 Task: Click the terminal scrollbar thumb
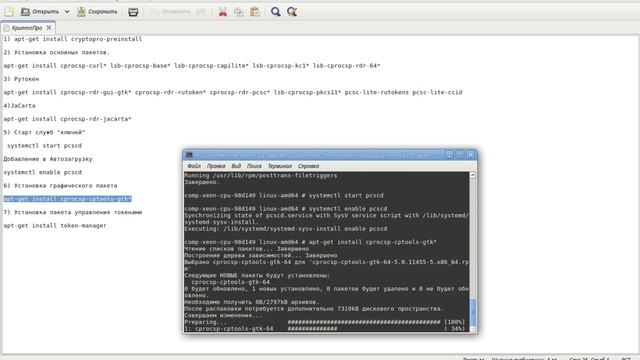coord(473,313)
